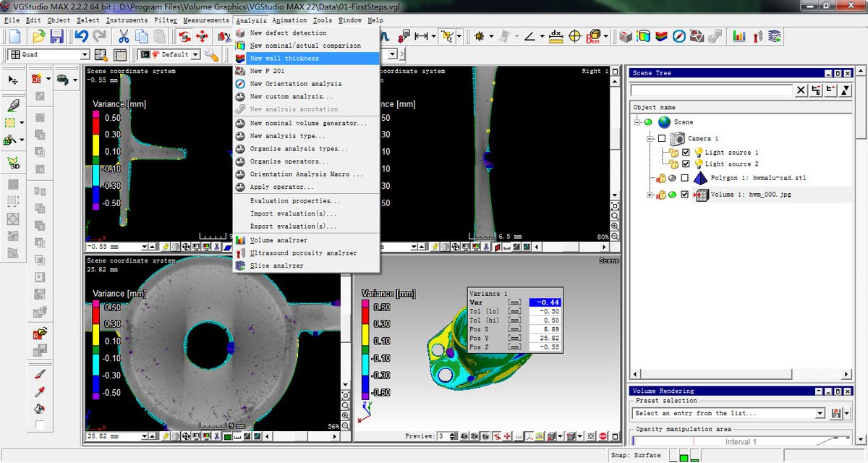Select Export evaluation(s) menu entry
This screenshot has height=463, width=868.
click(x=307, y=226)
